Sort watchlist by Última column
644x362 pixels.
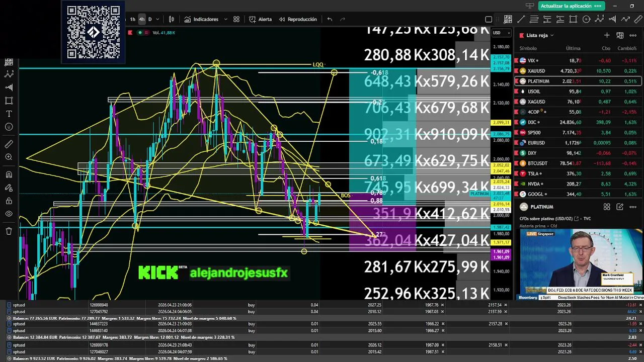tap(573, 48)
